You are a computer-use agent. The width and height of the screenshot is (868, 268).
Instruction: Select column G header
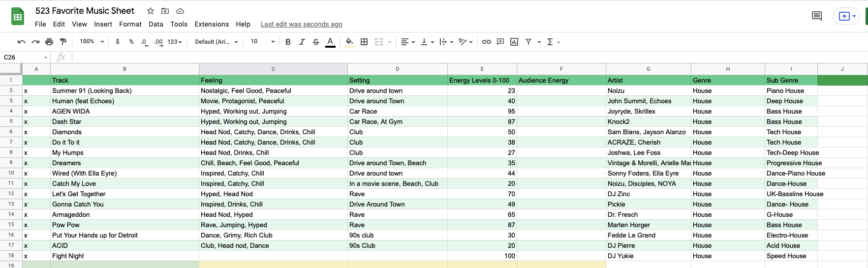(x=648, y=69)
